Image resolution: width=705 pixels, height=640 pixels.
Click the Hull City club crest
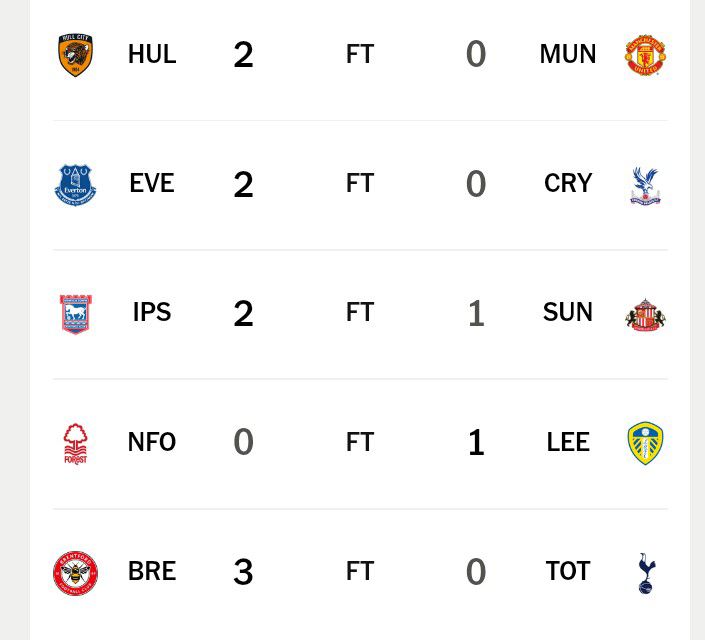point(75,54)
